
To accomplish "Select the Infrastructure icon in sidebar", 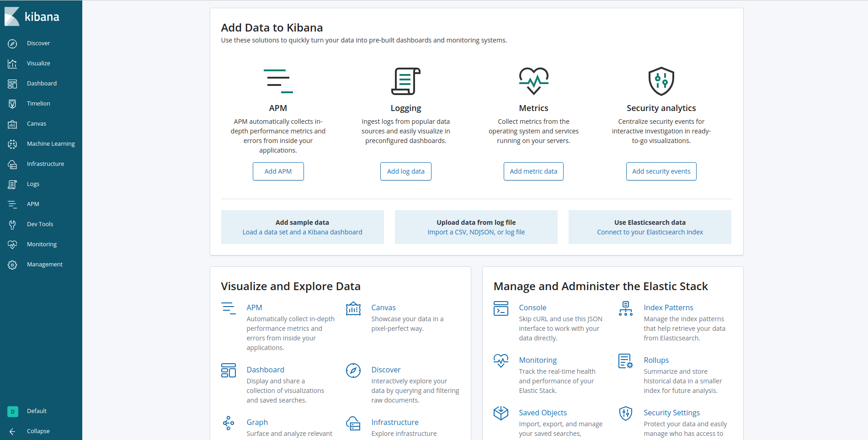I will 12,164.
